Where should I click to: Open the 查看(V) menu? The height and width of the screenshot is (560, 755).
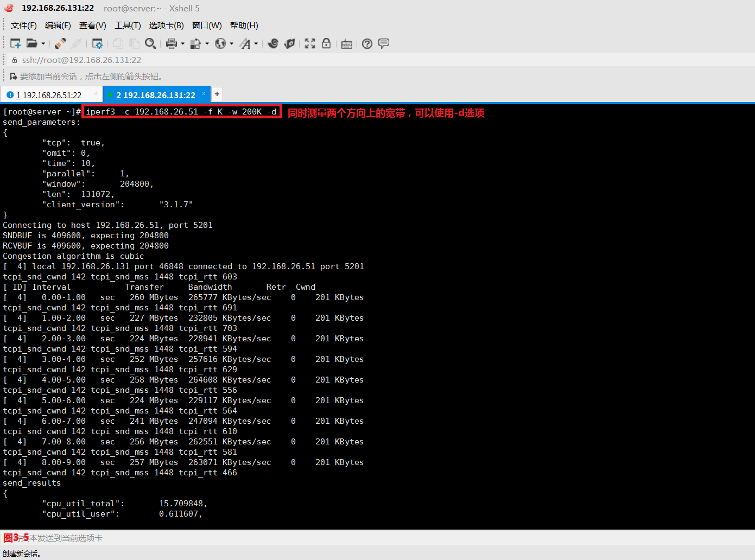click(x=93, y=26)
